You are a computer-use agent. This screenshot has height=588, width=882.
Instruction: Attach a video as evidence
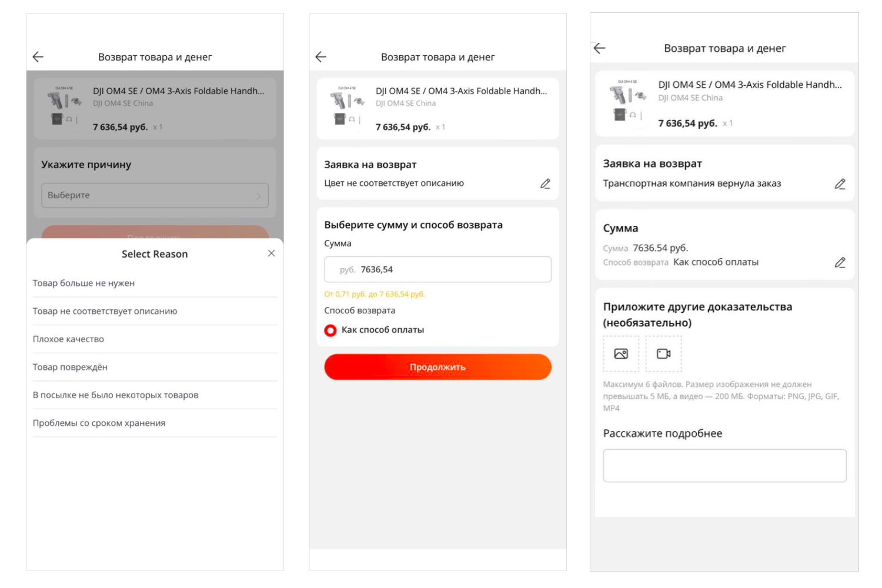(x=663, y=354)
